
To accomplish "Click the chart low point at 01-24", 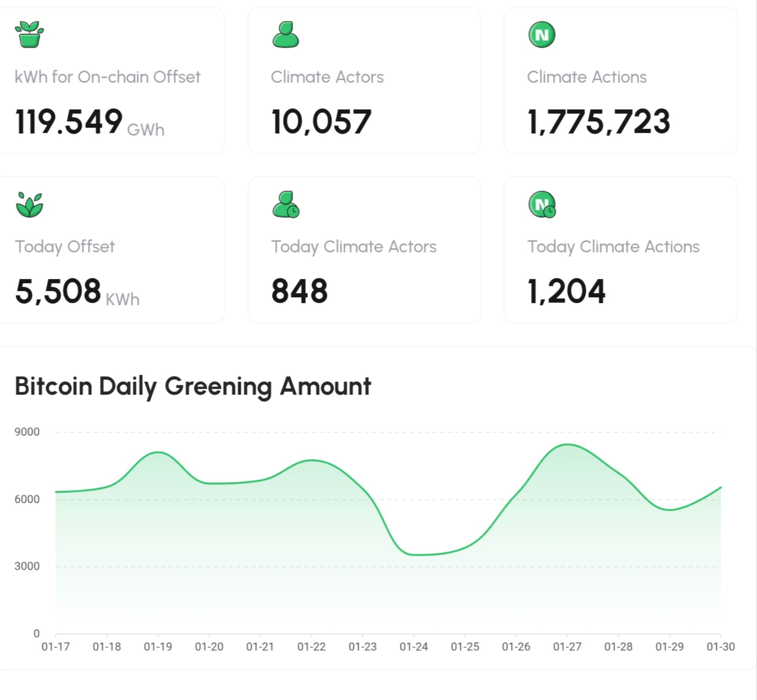I will click(x=414, y=555).
